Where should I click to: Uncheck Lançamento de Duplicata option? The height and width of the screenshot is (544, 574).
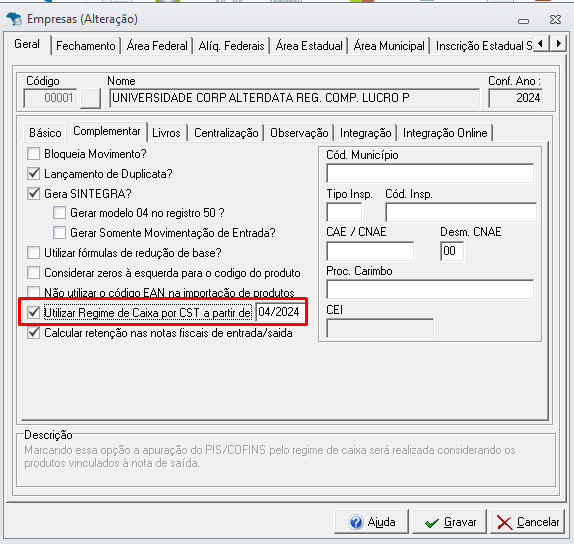(34, 174)
